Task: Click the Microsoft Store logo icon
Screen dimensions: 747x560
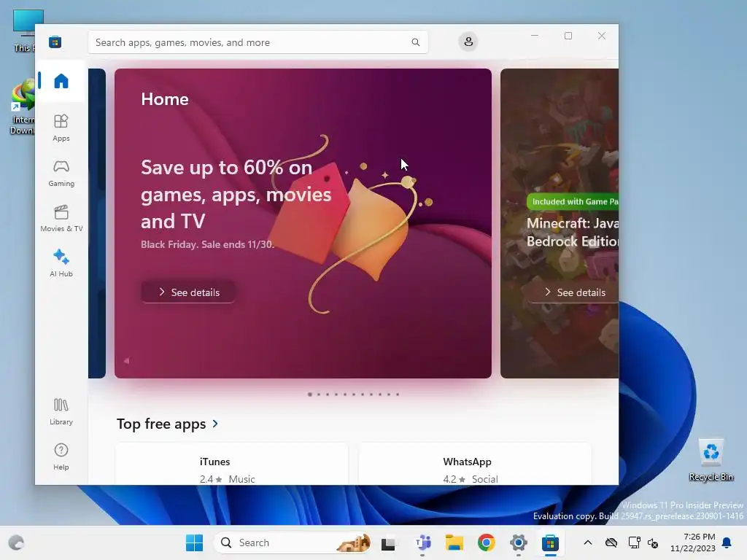Action: (x=55, y=42)
